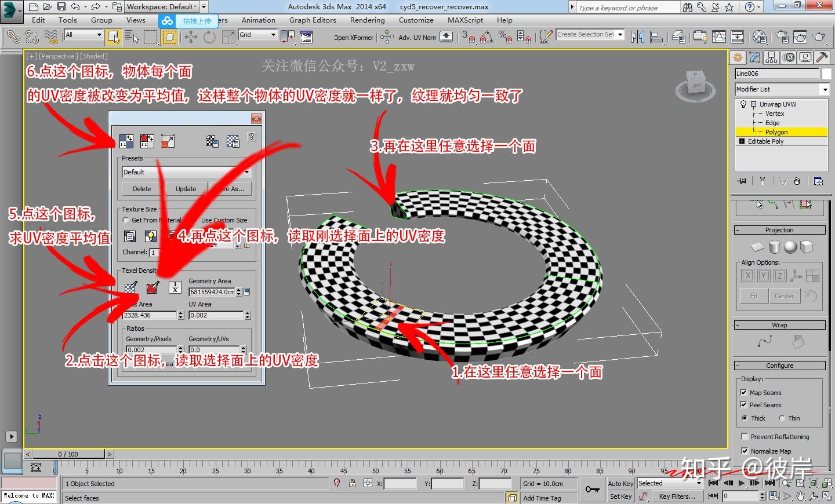Screen dimensions: 835x504
Task: Open the Group menu
Action: (101, 20)
